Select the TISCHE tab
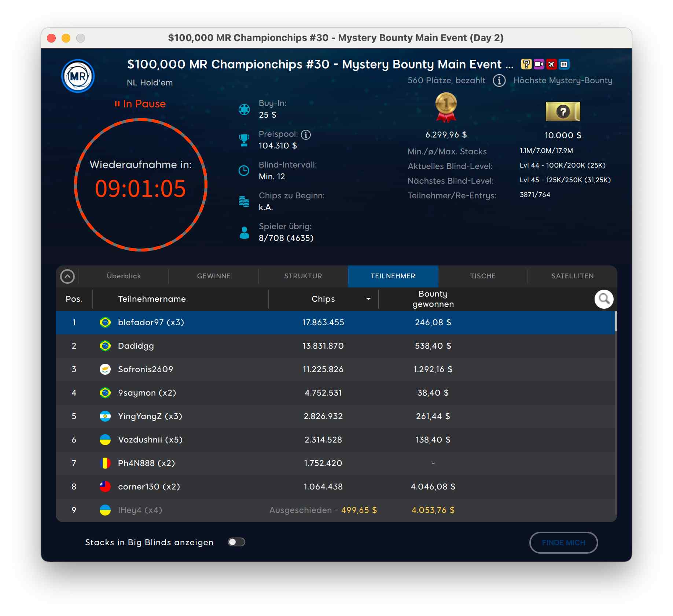The width and height of the screenshot is (673, 616). [482, 276]
